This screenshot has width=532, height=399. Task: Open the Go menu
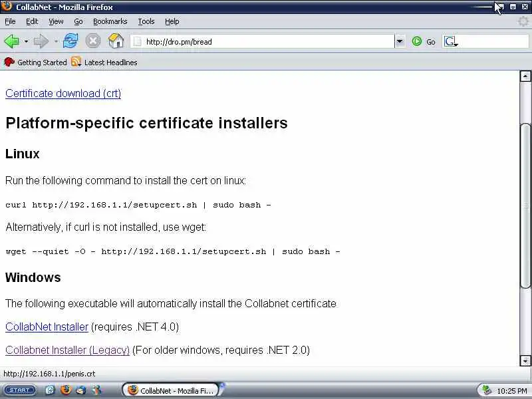point(78,21)
